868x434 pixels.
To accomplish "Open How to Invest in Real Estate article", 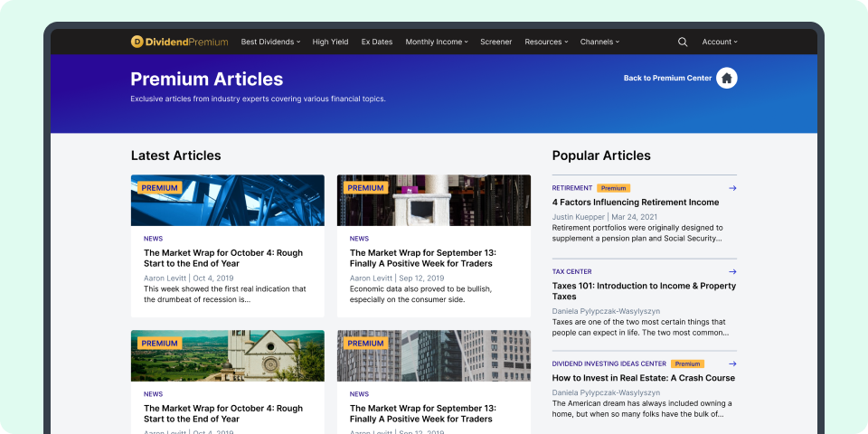I will (643, 378).
